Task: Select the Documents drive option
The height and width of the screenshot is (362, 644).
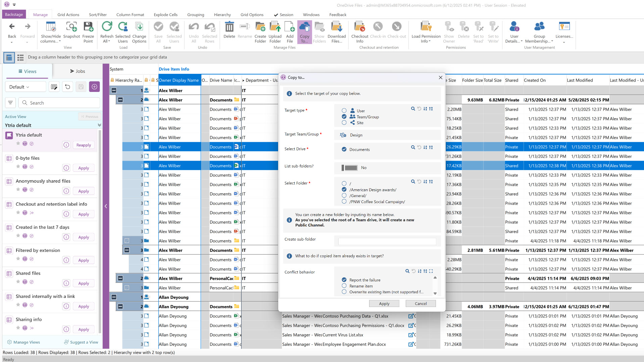Action: click(x=344, y=149)
